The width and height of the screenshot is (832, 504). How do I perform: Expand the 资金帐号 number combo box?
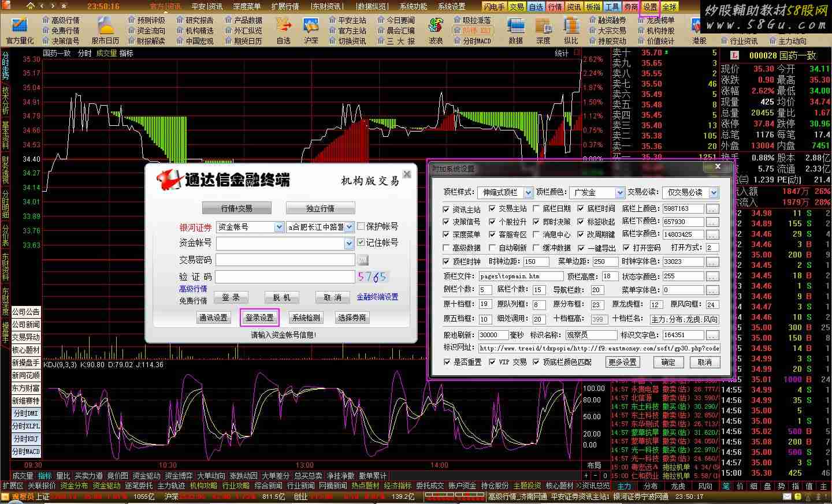[349, 244]
